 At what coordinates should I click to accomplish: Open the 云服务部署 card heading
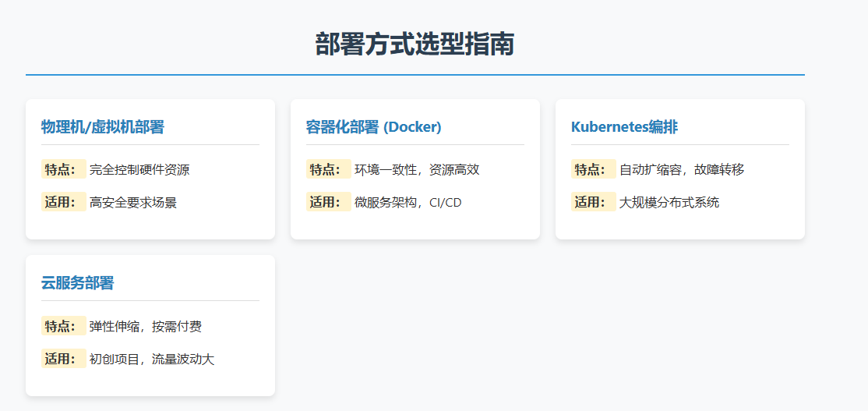pos(77,283)
